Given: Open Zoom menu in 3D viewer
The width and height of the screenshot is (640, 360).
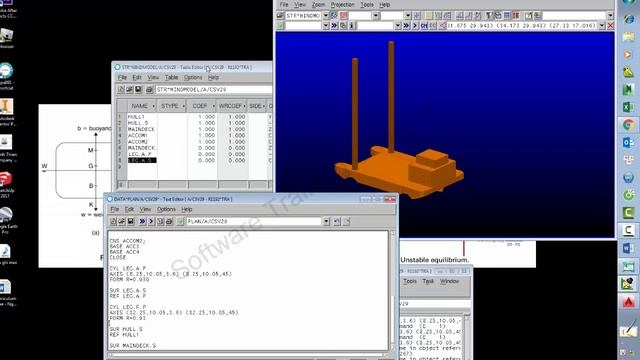Looking at the screenshot, I should pos(318,4).
